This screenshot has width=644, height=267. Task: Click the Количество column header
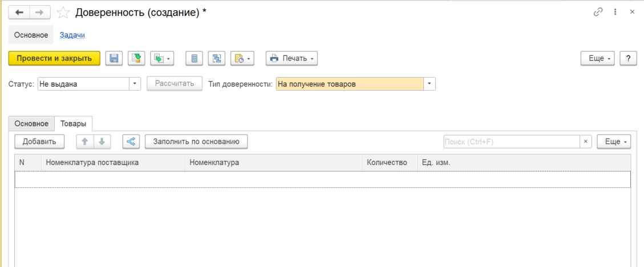pos(390,163)
